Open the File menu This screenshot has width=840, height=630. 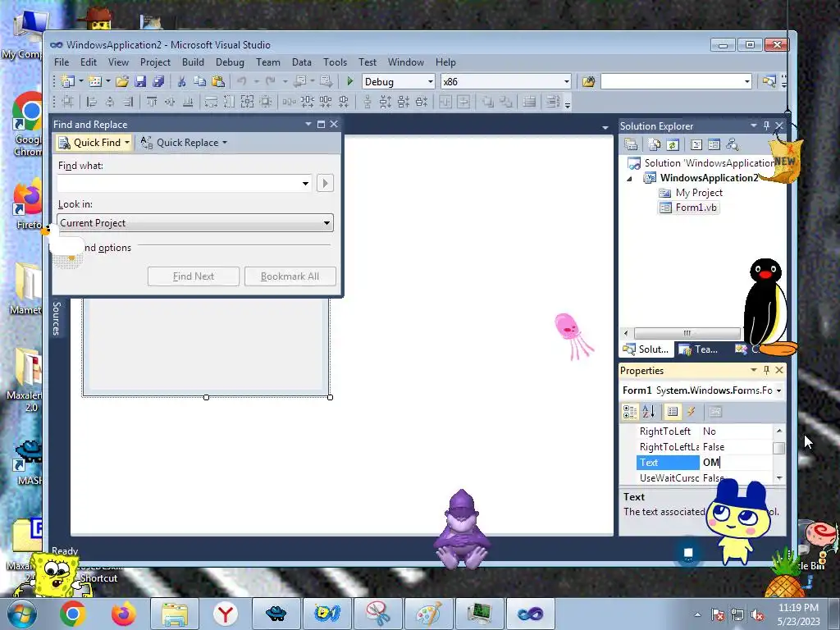coord(62,62)
